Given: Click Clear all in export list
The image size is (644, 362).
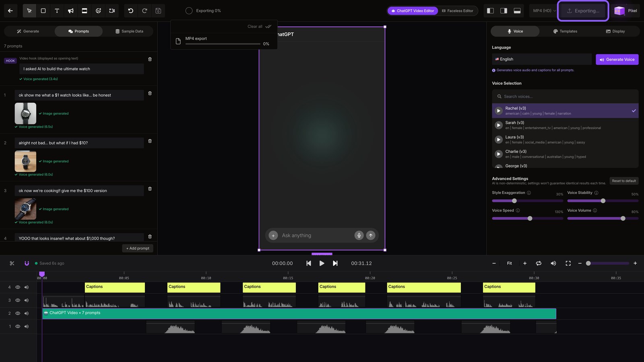Looking at the screenshot, I should [x=255, y=27].
